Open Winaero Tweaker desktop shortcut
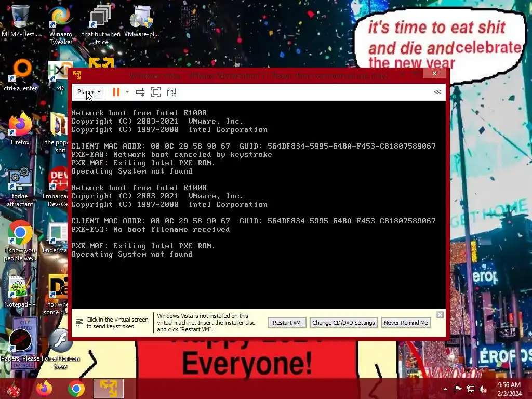Image resolution: width=532 pixels, height=399 pixels. point(61,25)
